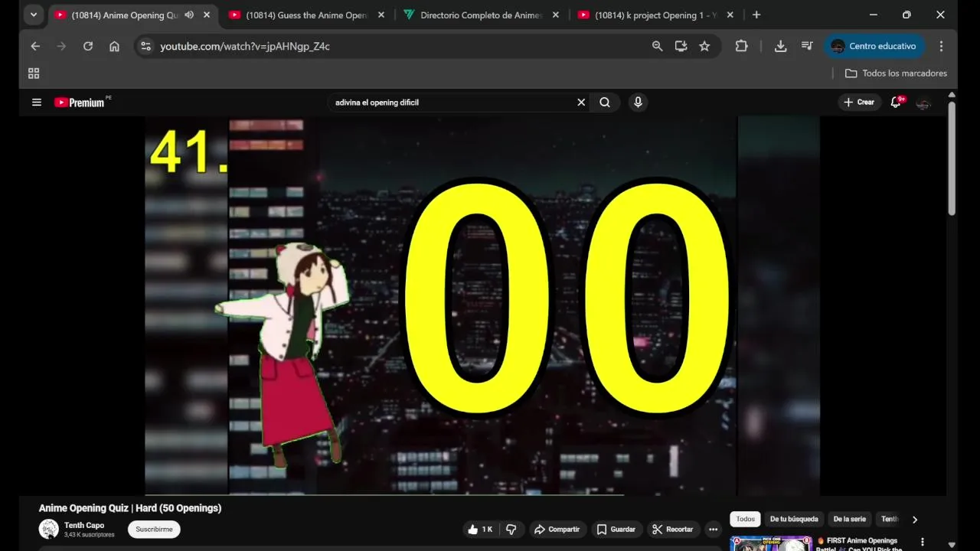Bookmark this page with the star icon
This screenshot has height=551, width=980.
(x=704, y=46)
